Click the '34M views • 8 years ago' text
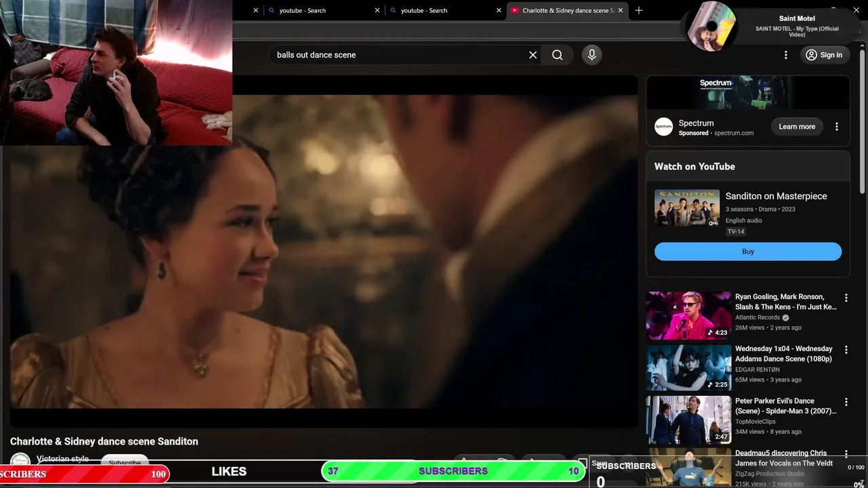The image size is (868, 488). coord(768,432)
